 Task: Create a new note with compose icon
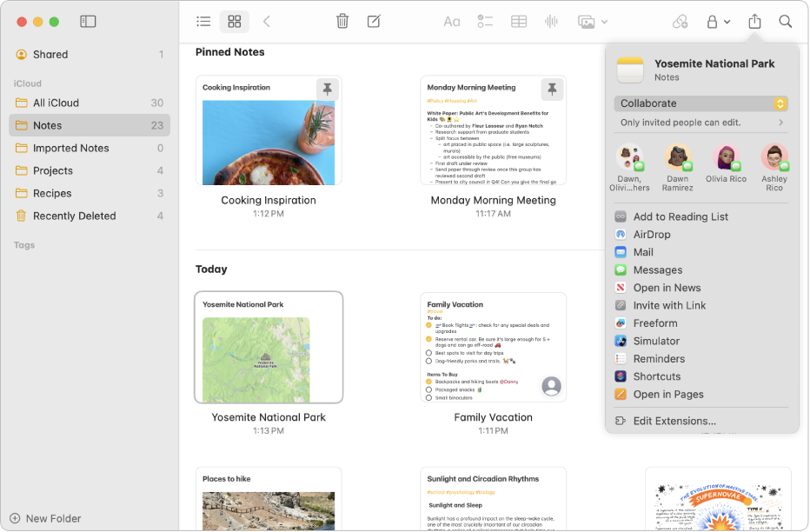374,22
